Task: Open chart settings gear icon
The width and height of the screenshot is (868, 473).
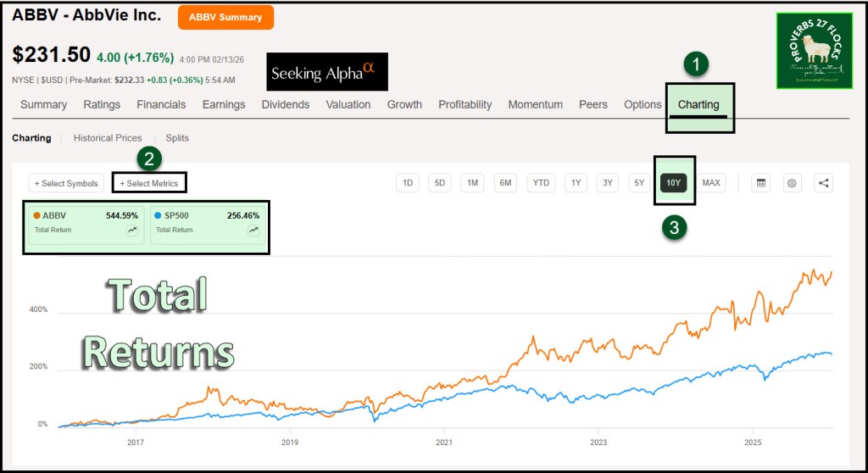Action: click(x=792, y=183)
